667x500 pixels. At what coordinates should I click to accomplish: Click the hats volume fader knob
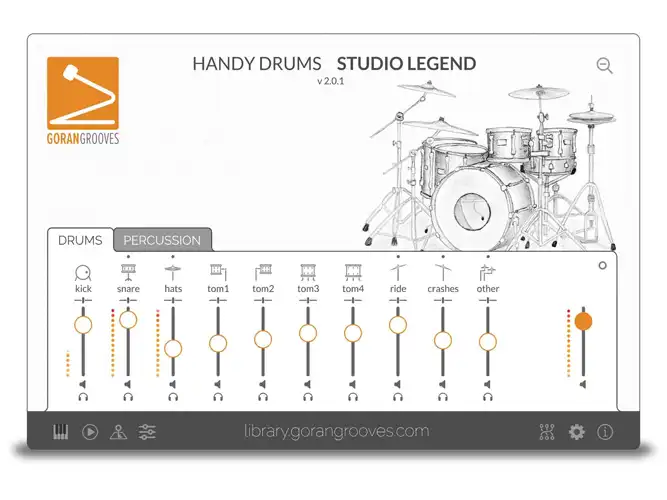[173, 349]
